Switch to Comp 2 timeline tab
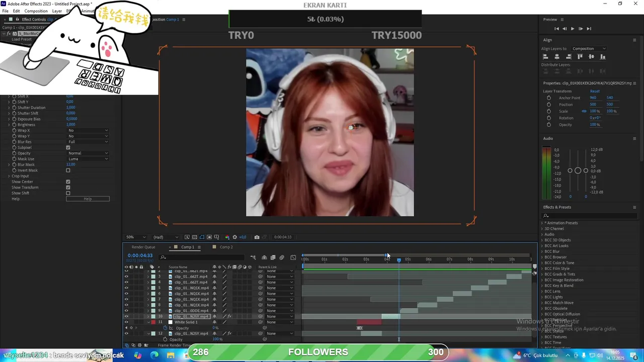644x362 pixels. 226,247
